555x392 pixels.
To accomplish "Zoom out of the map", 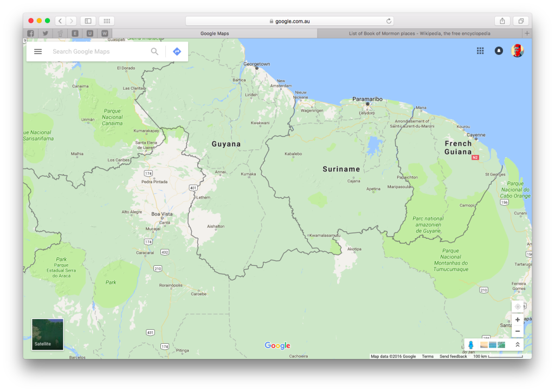I will coord(518,331).
